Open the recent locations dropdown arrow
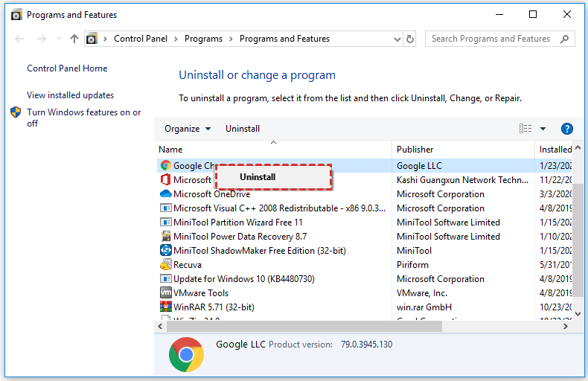Viewport: 588px width, 381px height. coord(59,39)
